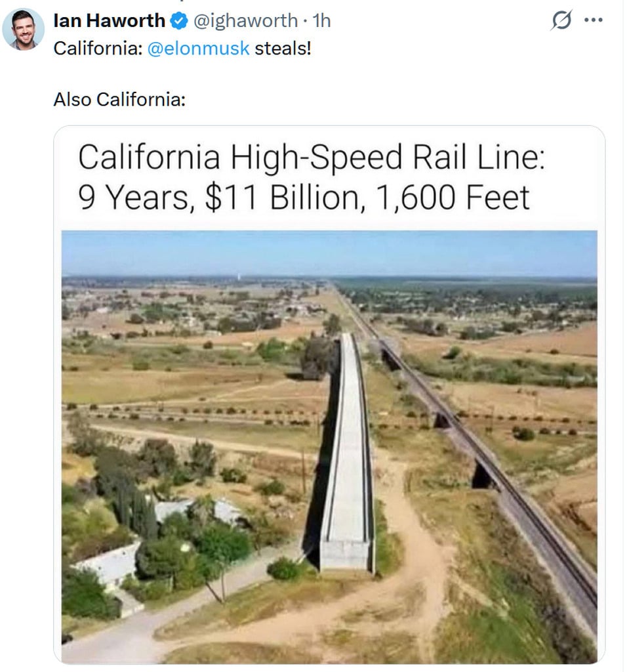Viewport: 627px width, 672px height.
Task: Click the Grok slashed-circle icon
Action: (561, 21)
